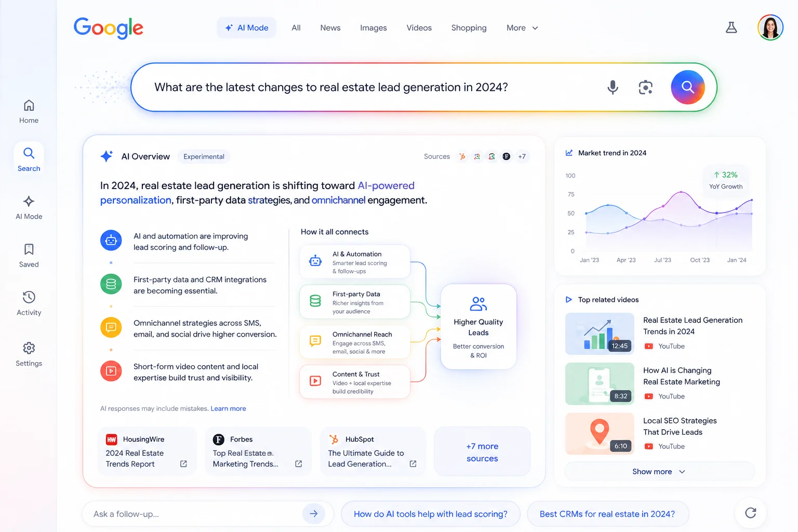This screenshot has width=798, height=532.
Task: Start voice search with microphone icon
Action: (613, 87)
